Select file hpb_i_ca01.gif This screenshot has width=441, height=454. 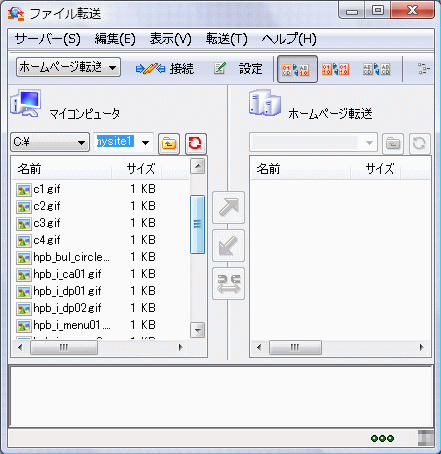tap(67, 274)
